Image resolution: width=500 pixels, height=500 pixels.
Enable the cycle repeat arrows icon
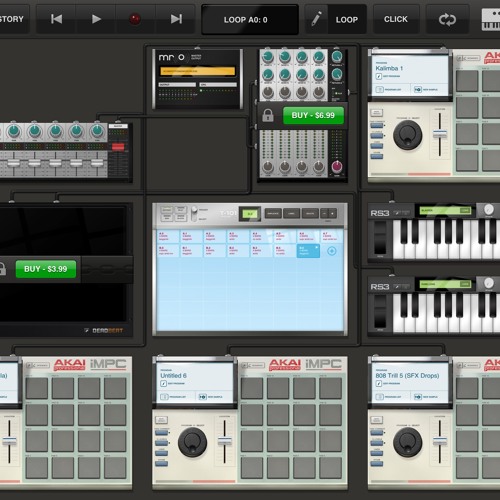(447, 20)
